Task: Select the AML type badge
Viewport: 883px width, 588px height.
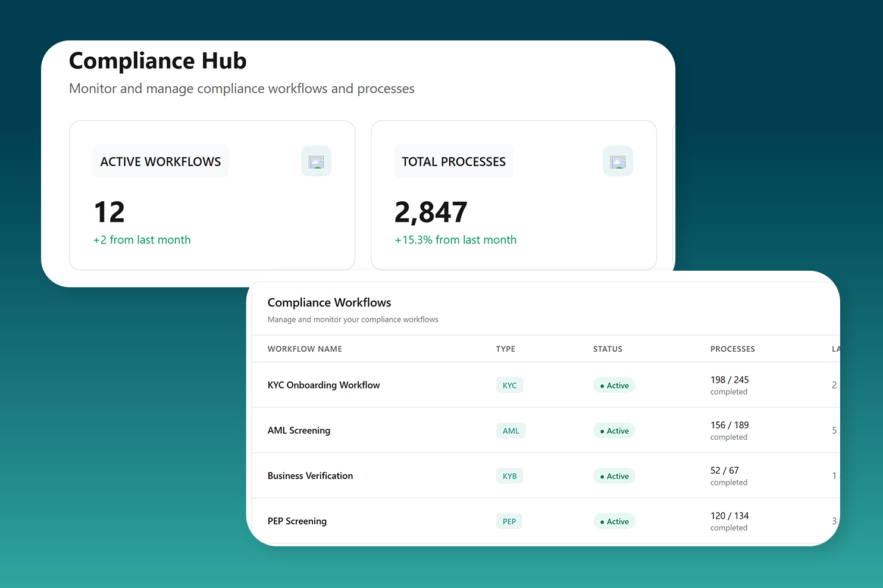Action: coord(511,430)
